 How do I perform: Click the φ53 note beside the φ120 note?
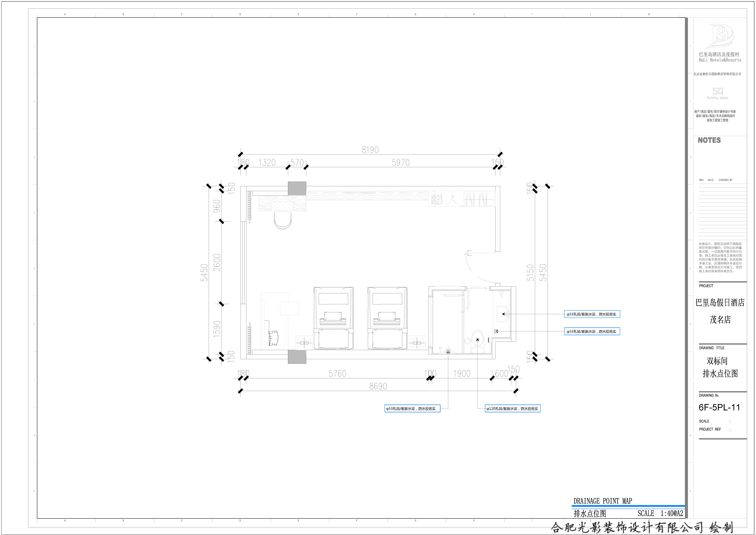pos(412,408)
